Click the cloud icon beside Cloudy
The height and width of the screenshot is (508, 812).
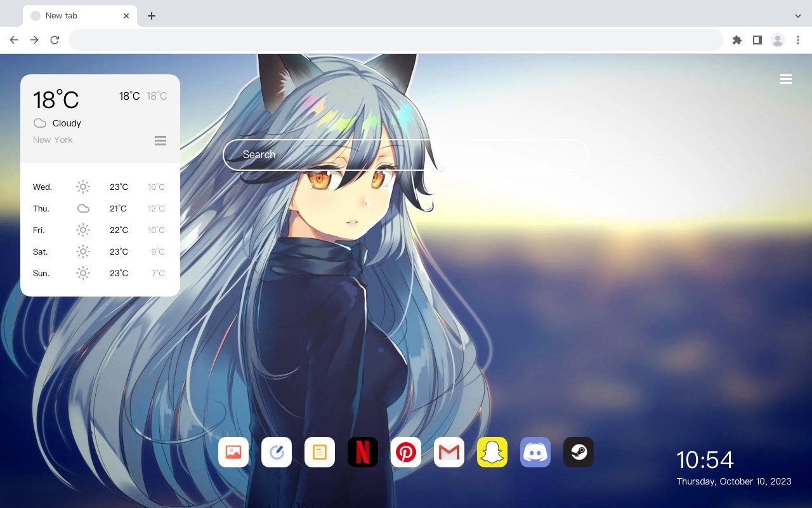40,123
